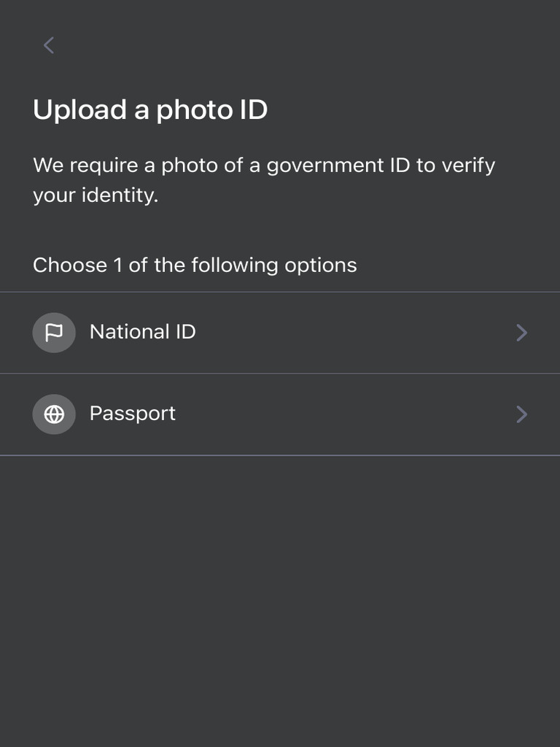Click the circular globe badge
The height and width of the screenshot is (747, 560).
(54, 414)
